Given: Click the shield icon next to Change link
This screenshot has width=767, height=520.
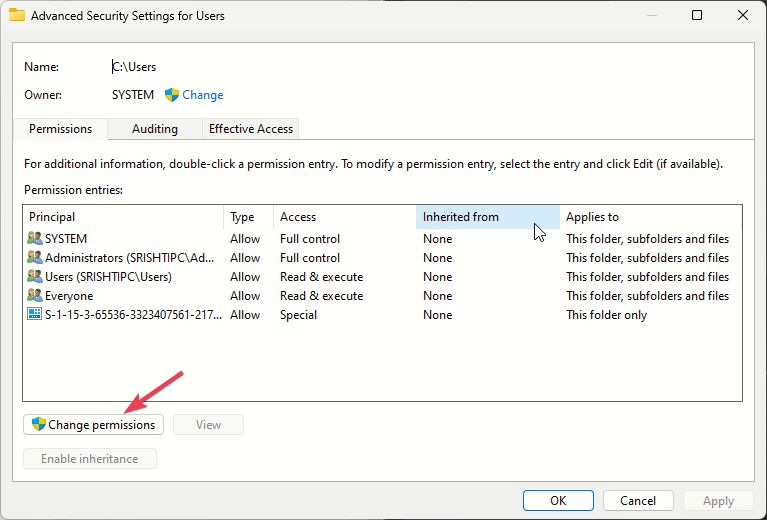Looking at the screenshot, I should [172, 95].
